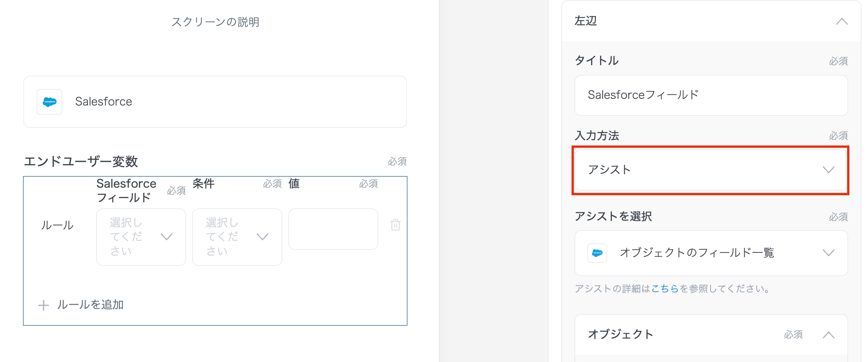Select the Salesforce app card
Image resolution: width=868 pixels, height=362 pixels.
coord(215,102)
